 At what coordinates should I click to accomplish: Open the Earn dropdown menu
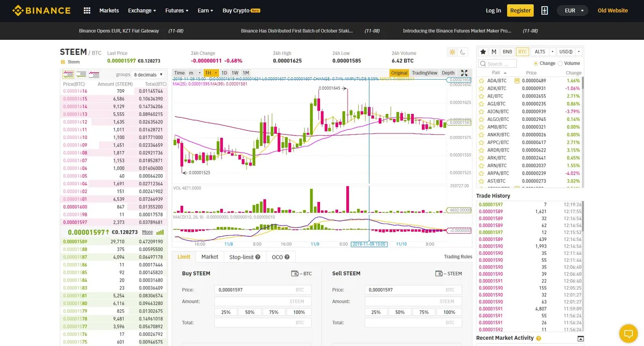pos(205,11)
